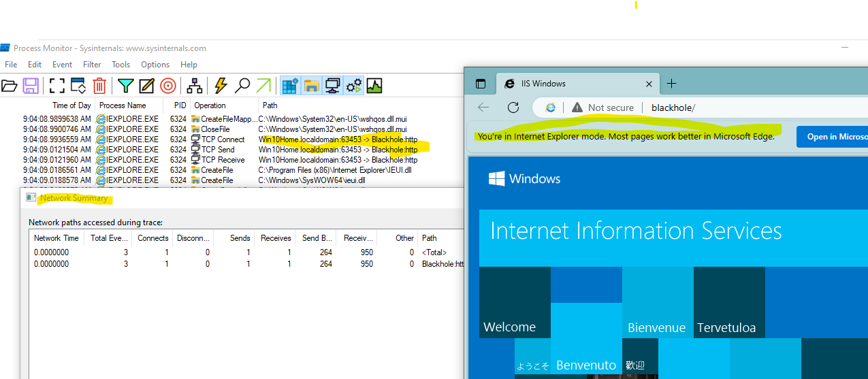Screen dimensions: 868x379
Task: Open the Options menu
Action: [155, 65]
